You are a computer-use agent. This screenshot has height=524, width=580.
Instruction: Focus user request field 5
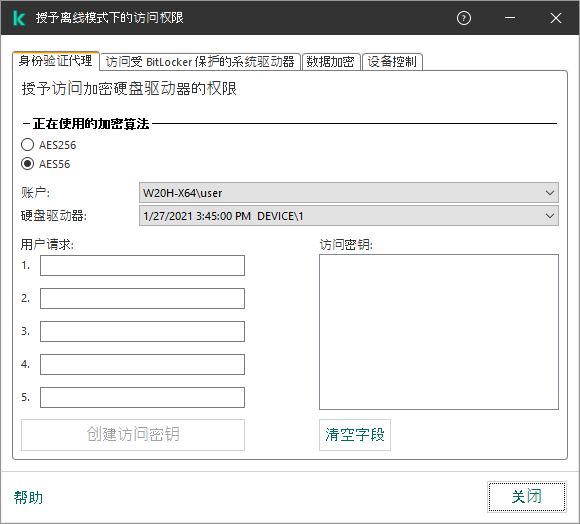pos(142,397)
